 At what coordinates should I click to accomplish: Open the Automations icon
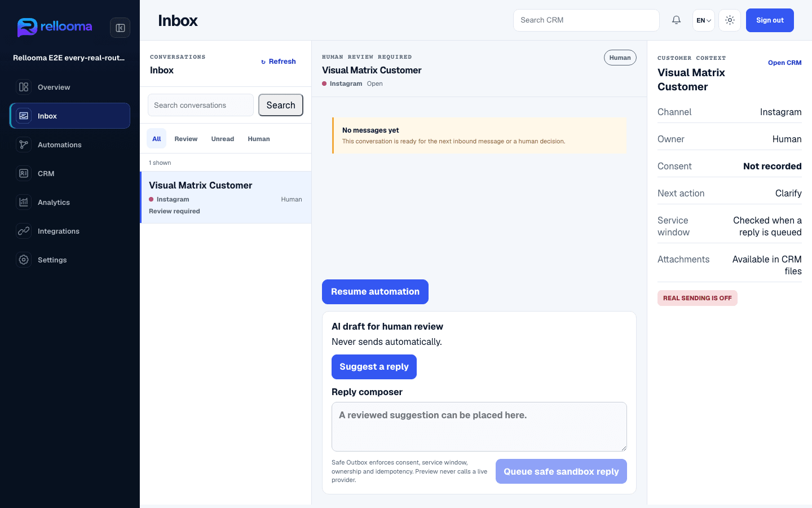coord(24,144)
